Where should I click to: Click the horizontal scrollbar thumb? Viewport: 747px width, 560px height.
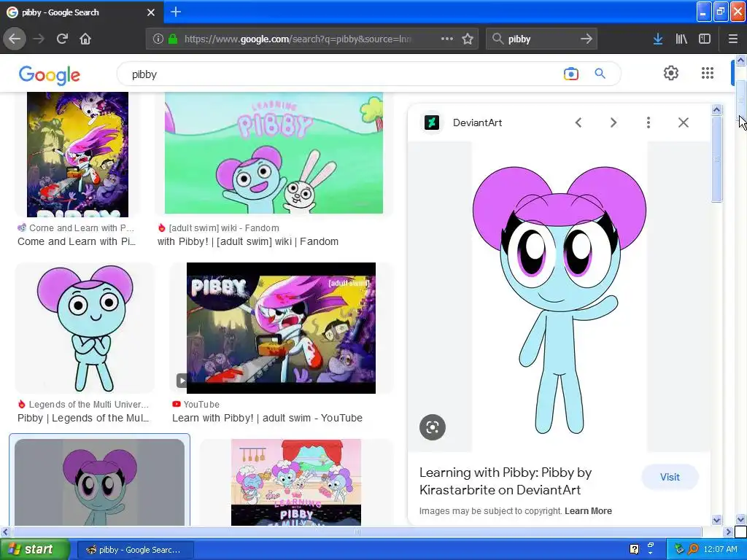[x=356, y=532]
